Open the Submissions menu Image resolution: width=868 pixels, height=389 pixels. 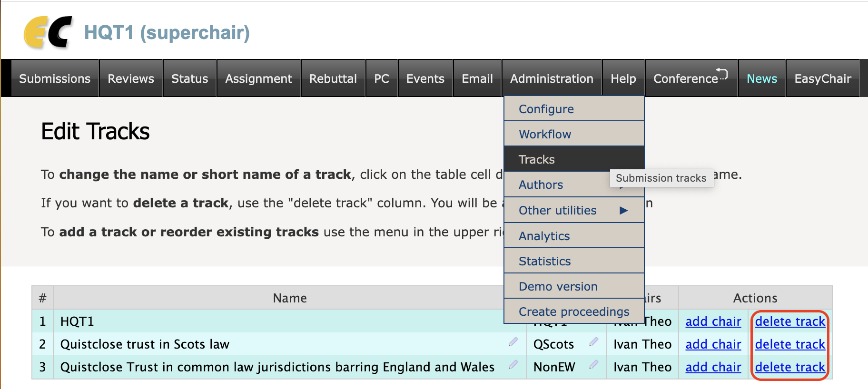tap(55, 78)
